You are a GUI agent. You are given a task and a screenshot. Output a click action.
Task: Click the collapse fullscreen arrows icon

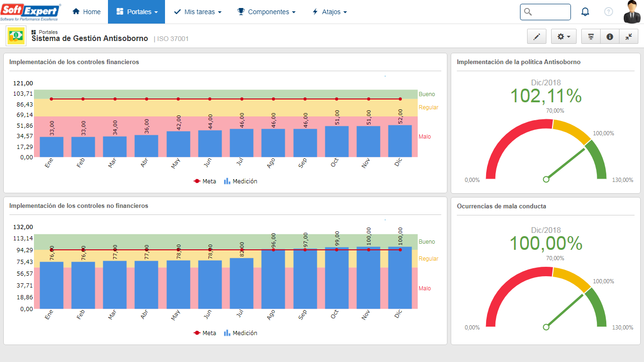tap(628, 36)
